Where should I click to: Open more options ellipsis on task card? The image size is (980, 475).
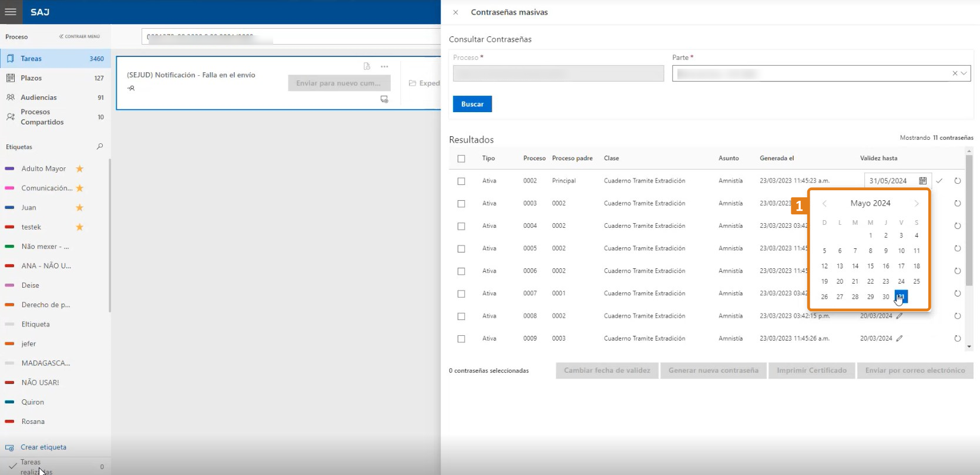pos(384,66)
